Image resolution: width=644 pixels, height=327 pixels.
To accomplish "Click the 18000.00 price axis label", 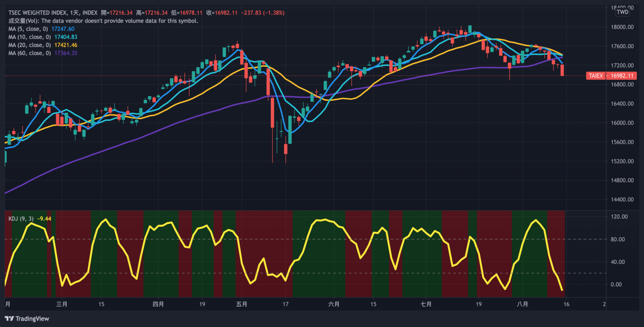I will pyautogui.click(x=622, y=27).
